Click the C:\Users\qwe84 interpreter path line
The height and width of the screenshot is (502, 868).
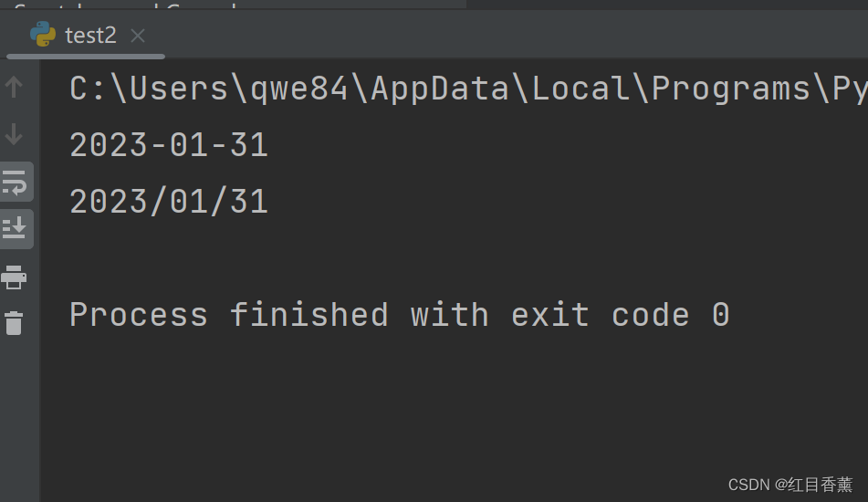pyautogui.click(x=467, y=89)
